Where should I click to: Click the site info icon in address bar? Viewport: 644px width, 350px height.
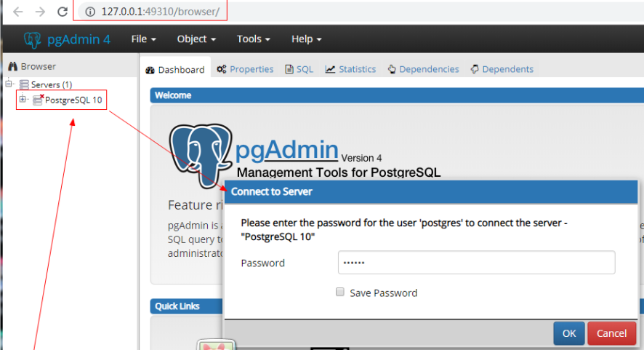point(90,12)
